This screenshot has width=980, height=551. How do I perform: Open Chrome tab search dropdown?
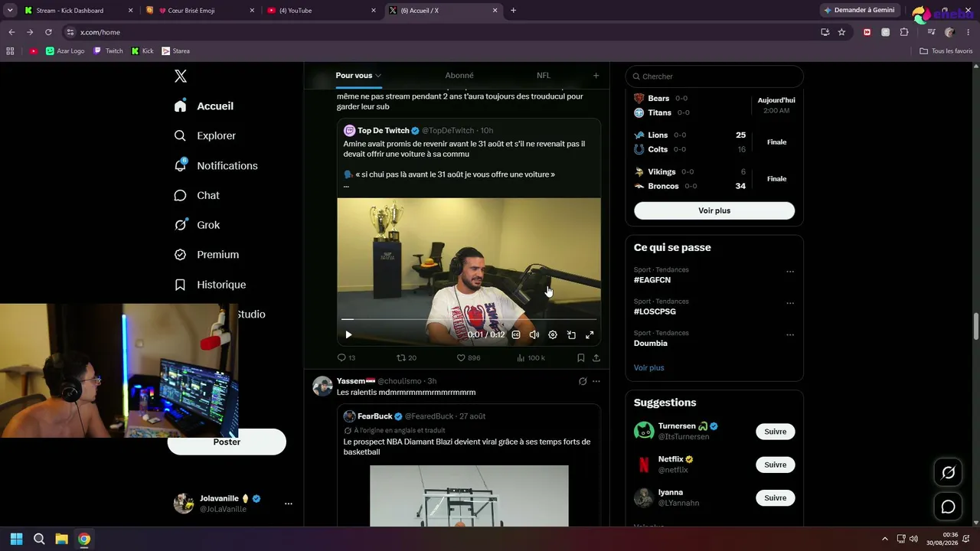[x=10, y=11]
